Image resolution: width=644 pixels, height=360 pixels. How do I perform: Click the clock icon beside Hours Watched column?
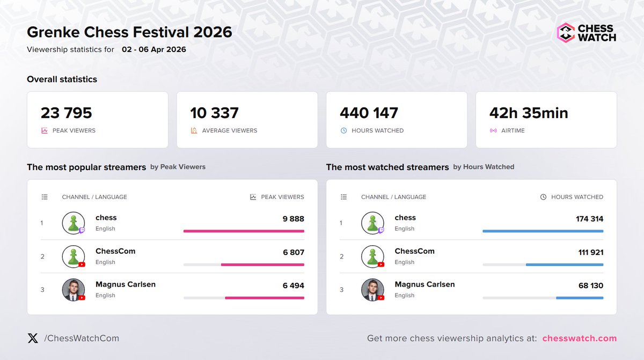pos(543,197)
